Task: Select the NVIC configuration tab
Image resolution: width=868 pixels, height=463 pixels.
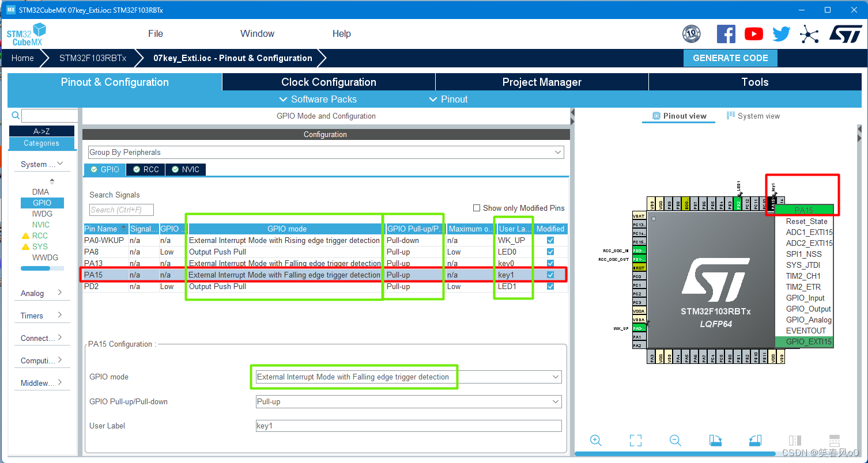Action: coord(185,169)
